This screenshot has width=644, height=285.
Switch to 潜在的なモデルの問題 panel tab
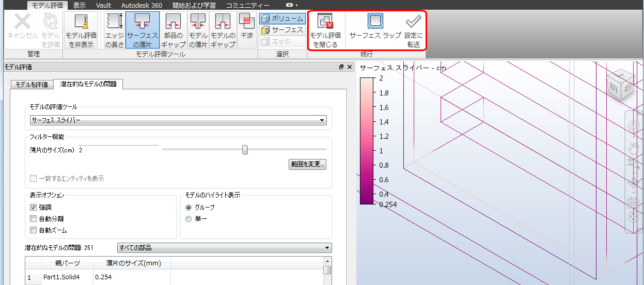pos(88,84)
